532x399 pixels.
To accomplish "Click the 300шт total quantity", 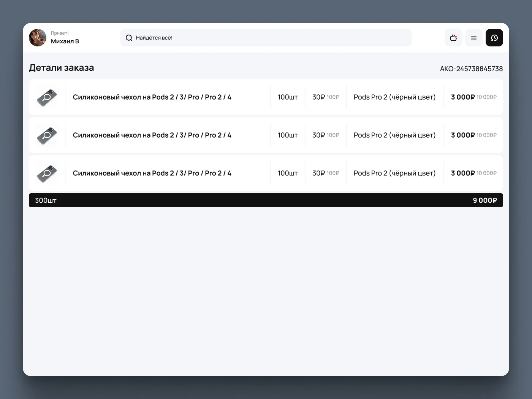I will click(46, 200).
